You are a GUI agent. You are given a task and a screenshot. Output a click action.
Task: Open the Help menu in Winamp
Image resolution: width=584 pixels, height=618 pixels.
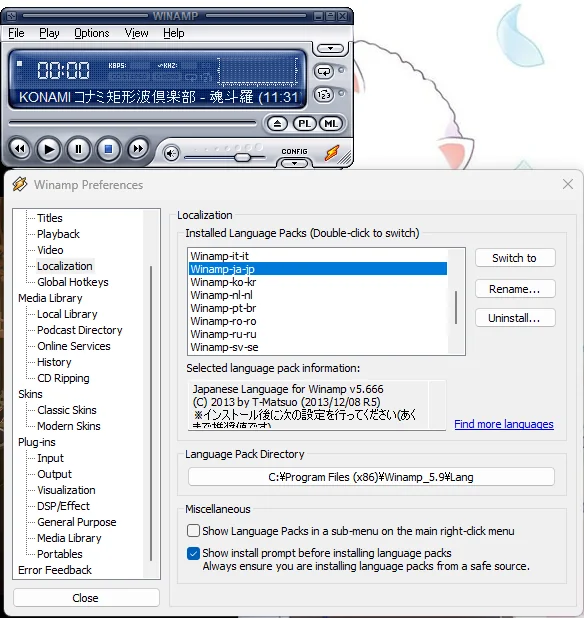point(174,33)
